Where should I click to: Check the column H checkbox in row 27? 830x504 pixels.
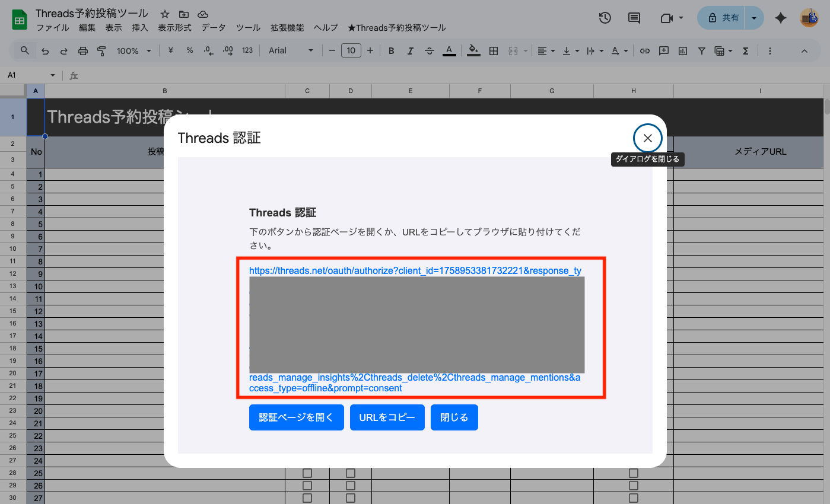[634, 498]
